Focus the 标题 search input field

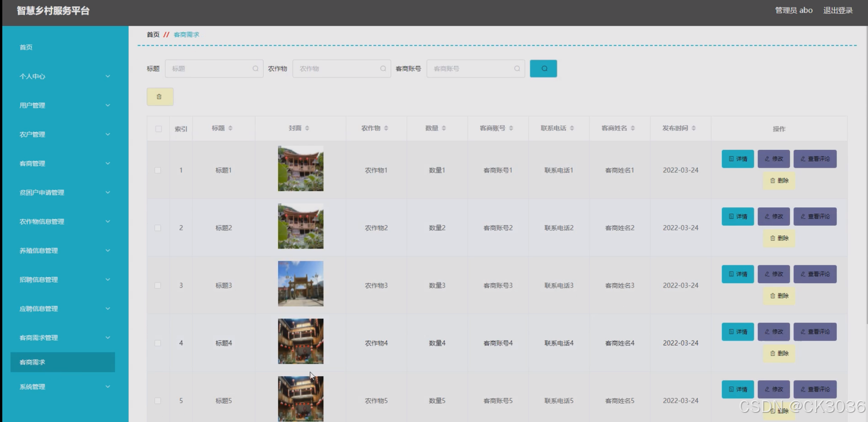214,68
